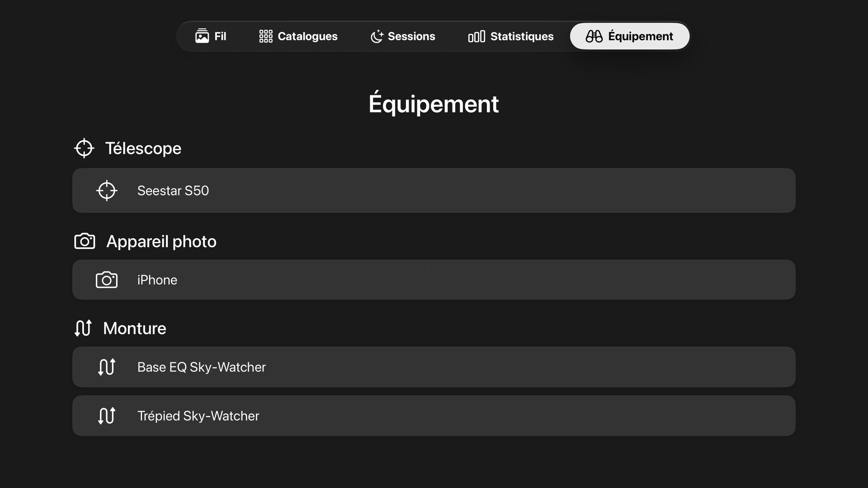Click the Monture section heading
Image resolution: width=868 pixels, height=488 pixels.
pyautogui.click(x=135, y=328)
